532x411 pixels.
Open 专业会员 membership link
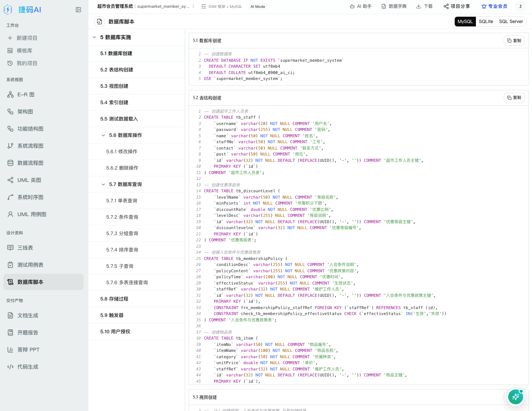coord(494,6)
